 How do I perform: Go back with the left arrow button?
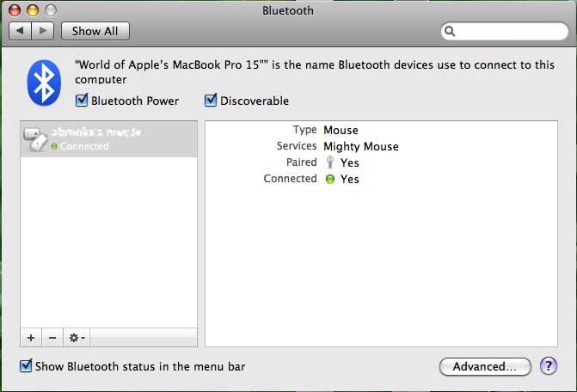(21, 31)
